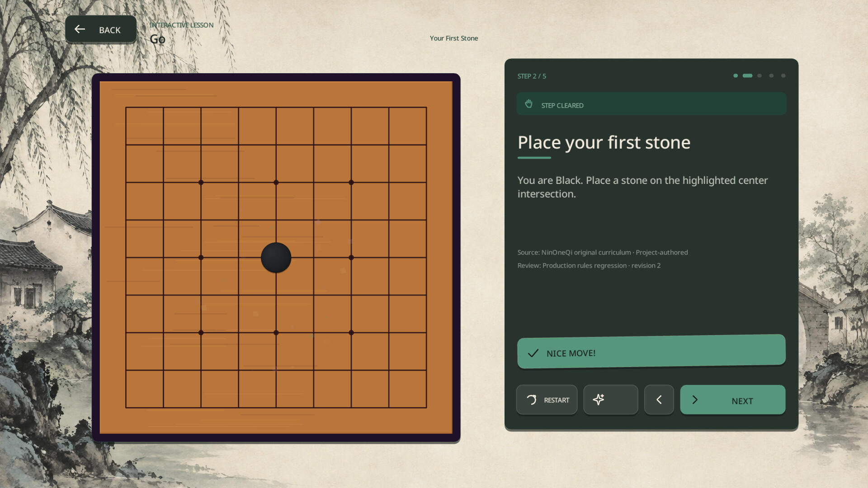The width and height of the screenshot is (868, 488).
Task: Click the current step progress pill indicator
Action: (x=747, y=76)
